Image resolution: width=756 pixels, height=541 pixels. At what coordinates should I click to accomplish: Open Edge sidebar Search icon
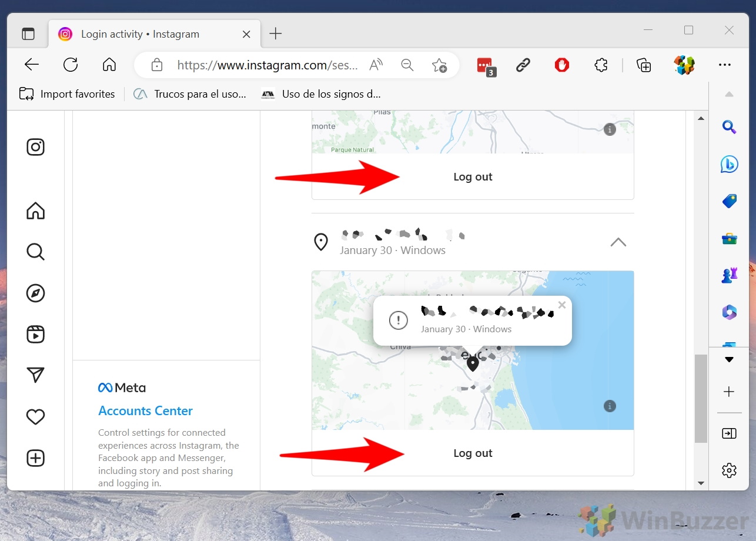click(729, 126)
